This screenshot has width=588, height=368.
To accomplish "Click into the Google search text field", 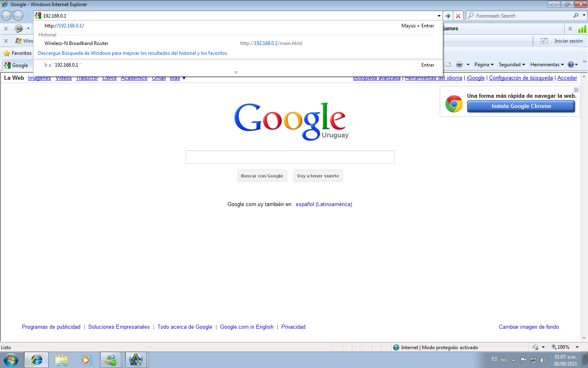I will click(290, 157).
